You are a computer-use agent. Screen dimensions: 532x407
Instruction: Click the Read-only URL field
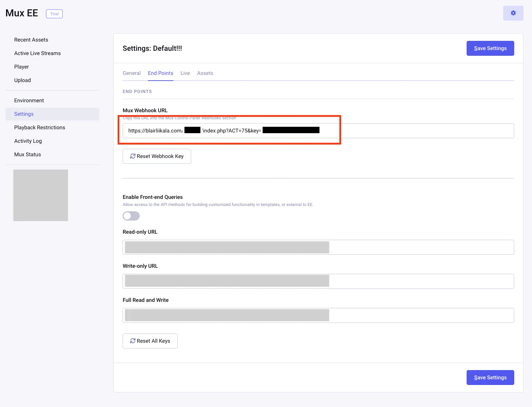point(318,247)
